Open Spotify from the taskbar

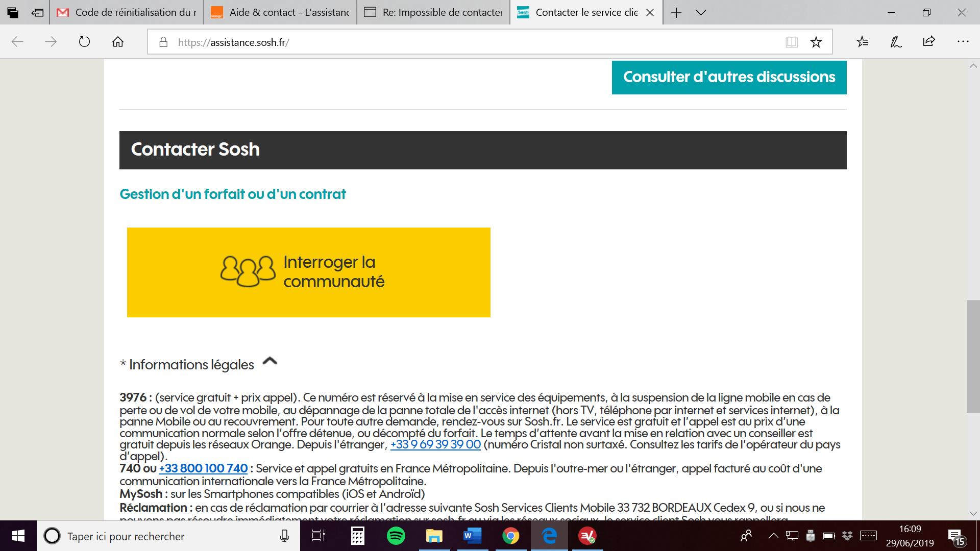coord(396,536)
